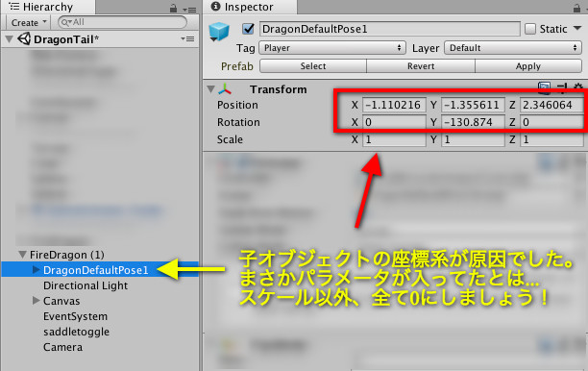Click the Rotation Y field -130.874
The image size is (588, 371).
(473, 122)
